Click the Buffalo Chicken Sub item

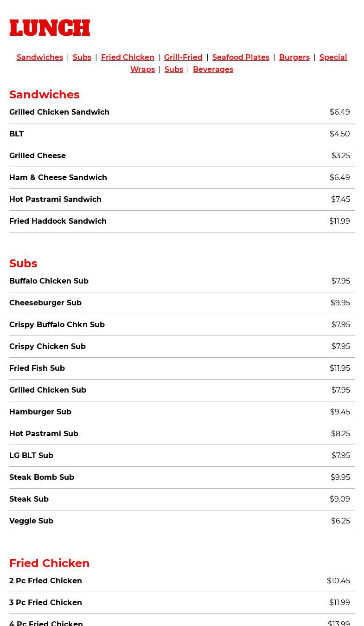[49, 281]
